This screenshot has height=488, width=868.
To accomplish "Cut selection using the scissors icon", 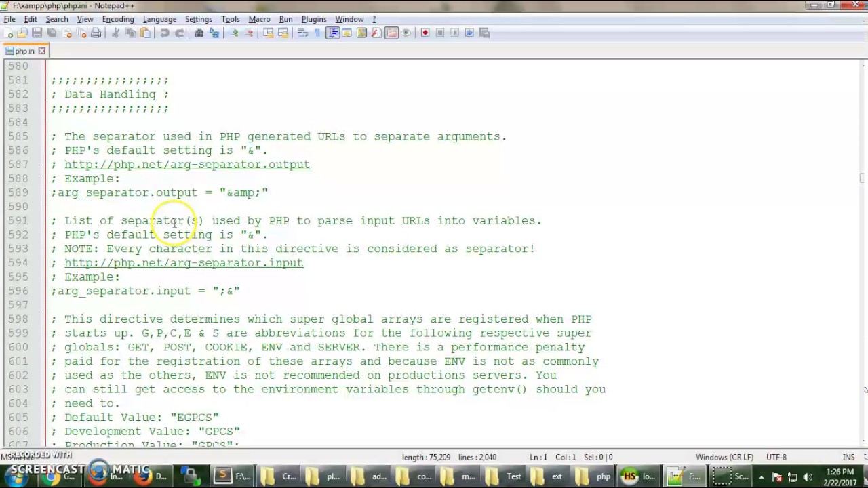I will pyautogui.click(x=115, y=33).
